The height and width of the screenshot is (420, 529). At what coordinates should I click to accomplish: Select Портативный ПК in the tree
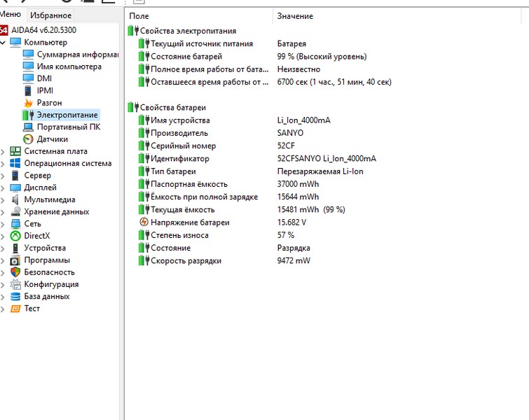68,127
